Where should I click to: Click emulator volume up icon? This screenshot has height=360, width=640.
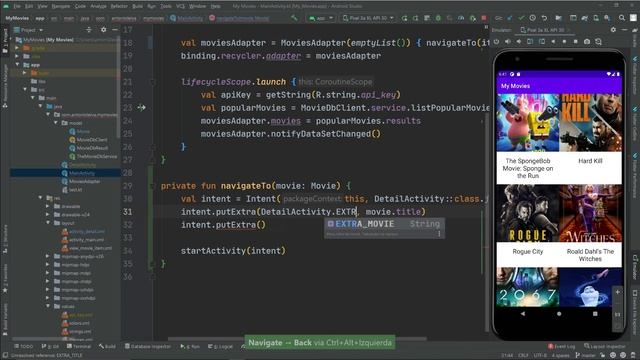pyautogui.click(x=508, y=42)
